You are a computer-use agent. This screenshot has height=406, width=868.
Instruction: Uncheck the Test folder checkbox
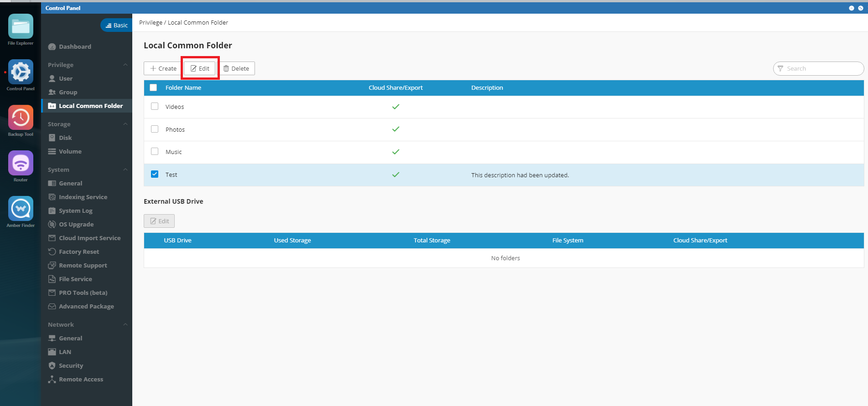point(155,174)
